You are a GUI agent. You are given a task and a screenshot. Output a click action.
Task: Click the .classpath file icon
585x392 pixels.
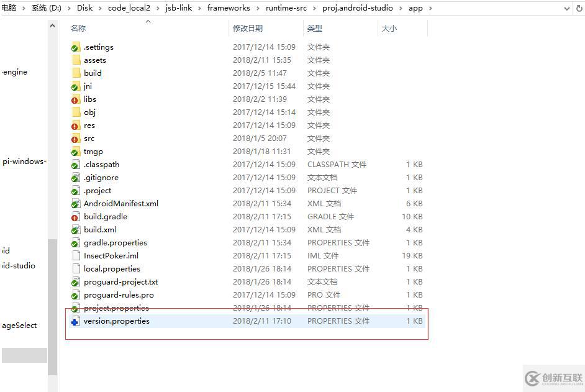pyautogui.click(x=76, y=165)
